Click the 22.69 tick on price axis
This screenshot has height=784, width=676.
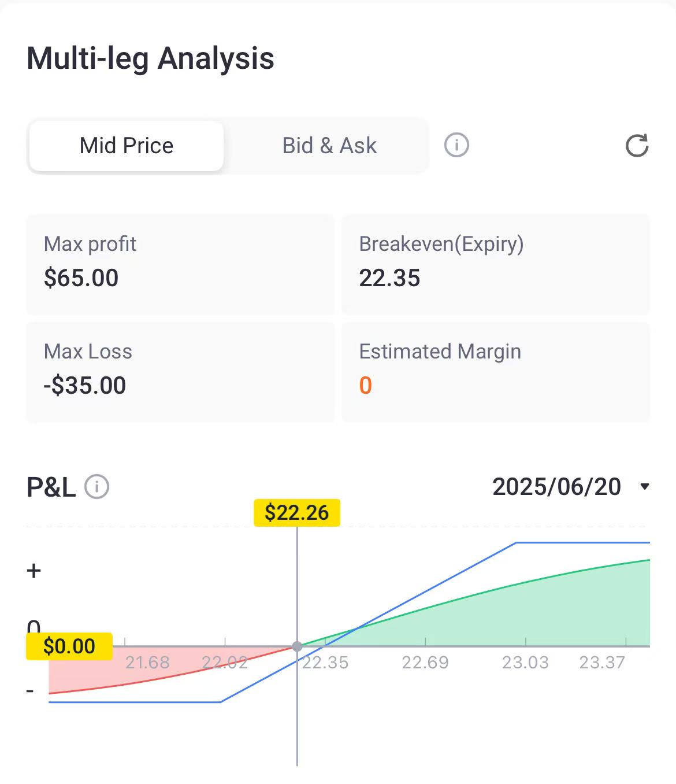[425, 662]
